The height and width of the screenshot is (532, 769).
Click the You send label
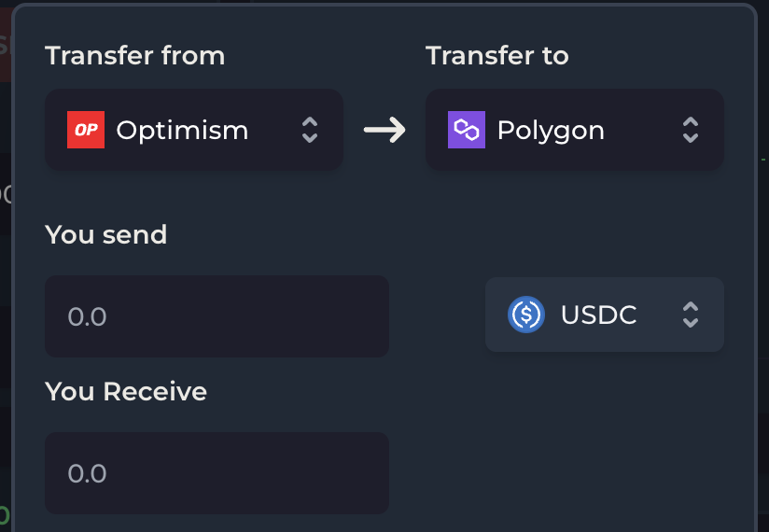[106, 234]
